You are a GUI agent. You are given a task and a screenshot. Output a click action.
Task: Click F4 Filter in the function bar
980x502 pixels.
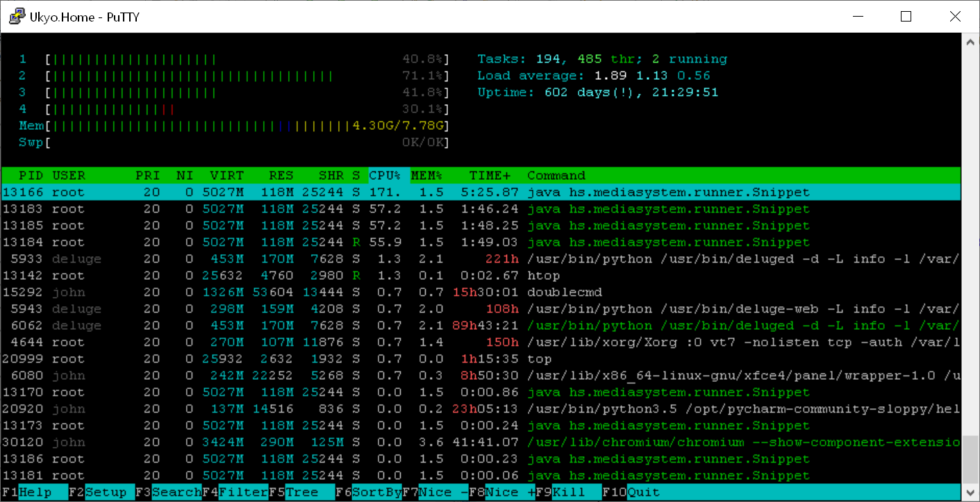coord(235,492)
